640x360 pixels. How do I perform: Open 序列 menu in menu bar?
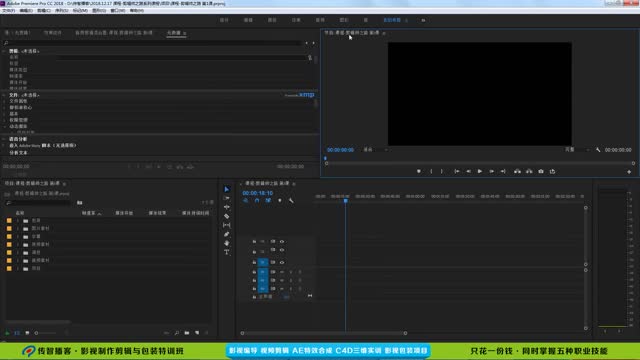[x=61, y=11]
